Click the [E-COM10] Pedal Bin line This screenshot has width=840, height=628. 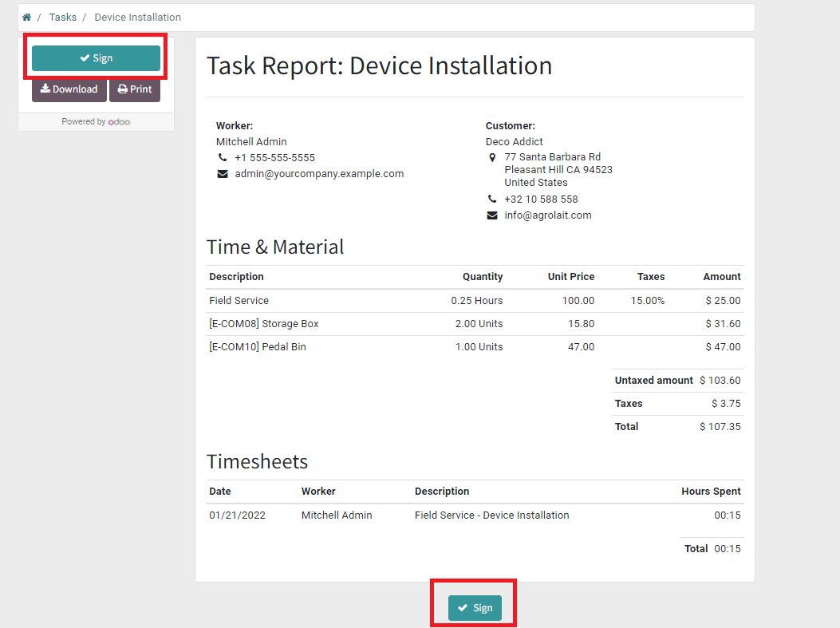pos(258,347)
